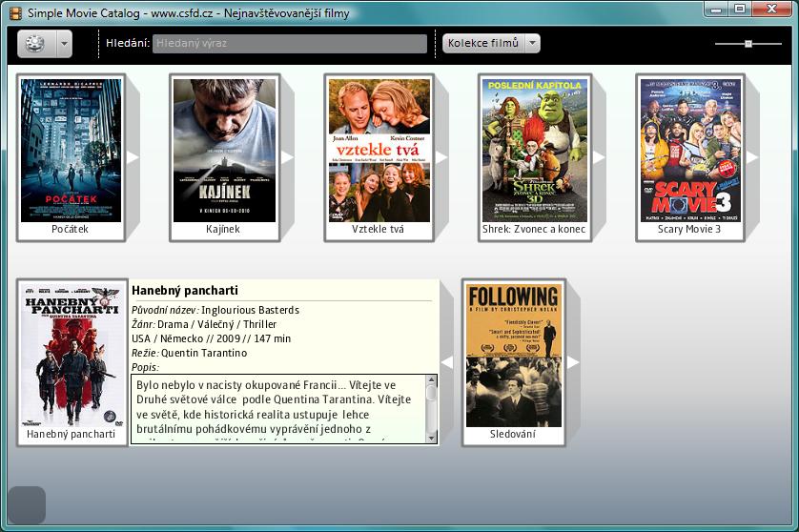Viewport: 799px width, 532px height.
Task: Expand details arrow beside Kajínek
Action: pyautogui.click(x=287, y=157)
